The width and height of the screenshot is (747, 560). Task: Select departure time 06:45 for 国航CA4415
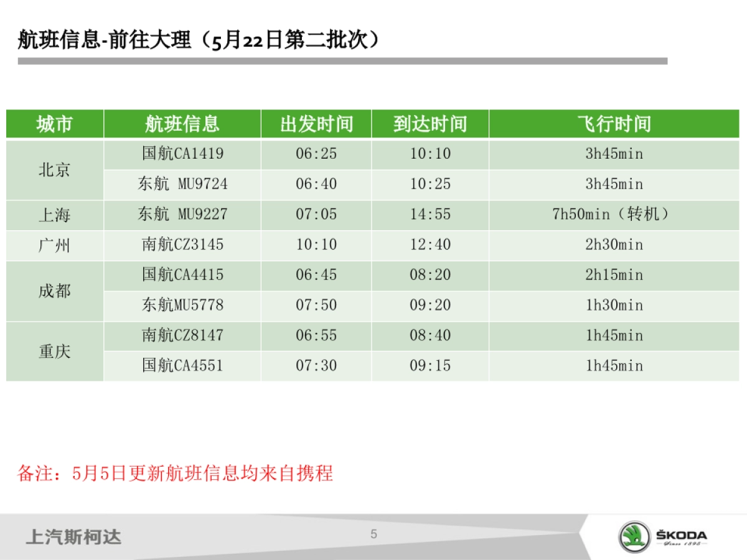(317, 275)
